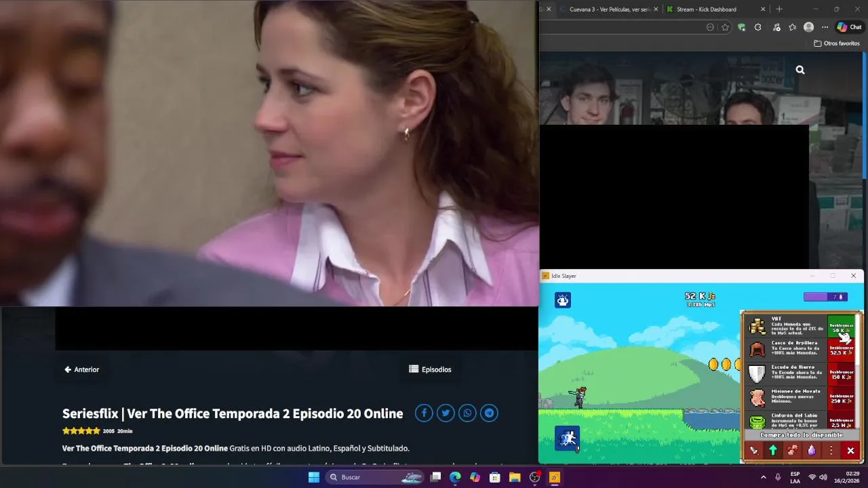Open Idle Slayer taskbar icon

click(x=554, y=477)
